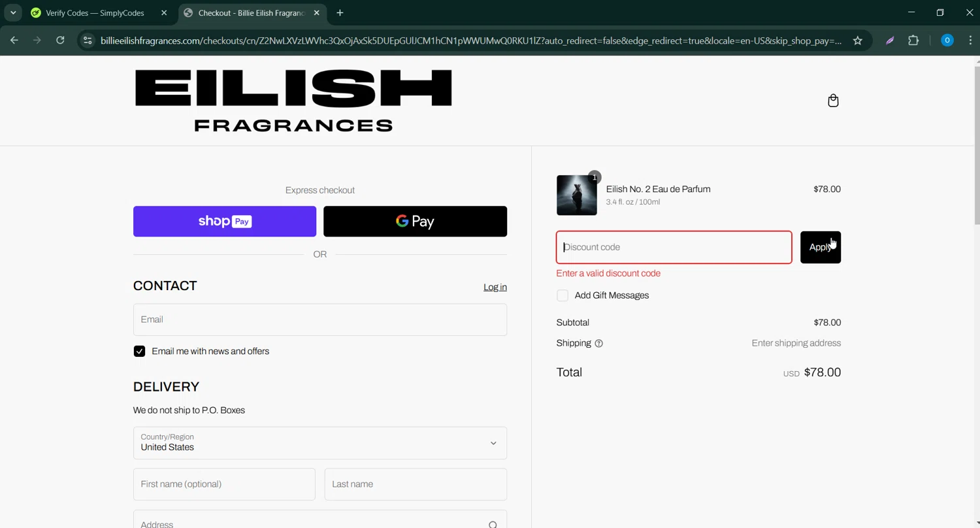
Task: Reload the checkout page
Action: [x=60, y=41]
